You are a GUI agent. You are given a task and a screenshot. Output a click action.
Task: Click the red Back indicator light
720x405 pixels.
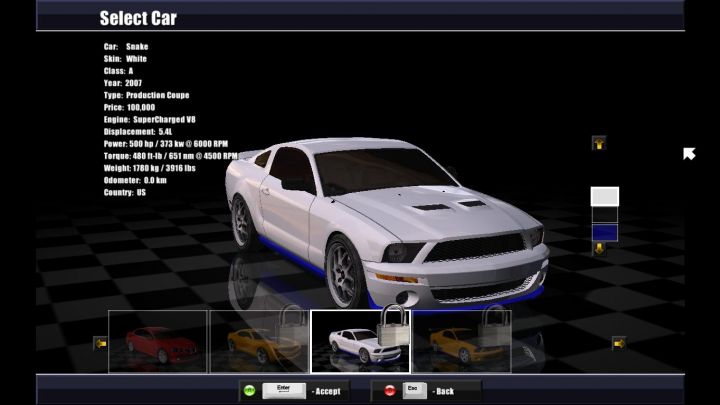(389, 390)
